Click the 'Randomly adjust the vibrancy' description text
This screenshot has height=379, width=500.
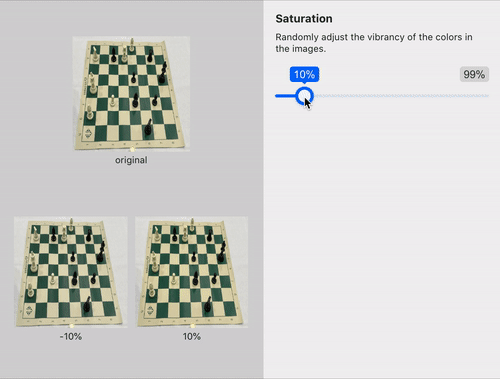[x=374, y=43]
